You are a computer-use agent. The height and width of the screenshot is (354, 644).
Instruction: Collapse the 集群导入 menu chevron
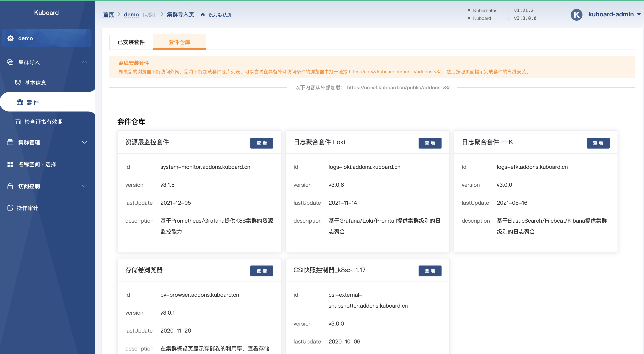click(84, 62)
